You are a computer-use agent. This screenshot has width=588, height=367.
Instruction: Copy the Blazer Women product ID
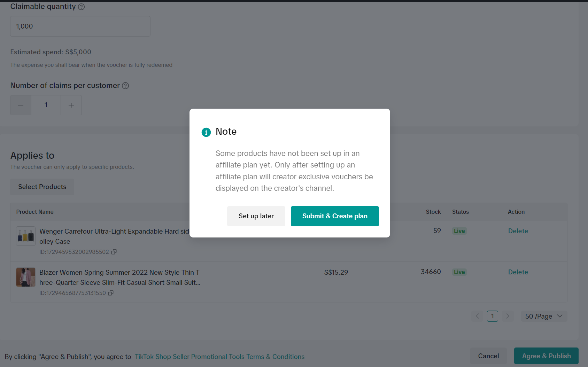(x=111, y=293)
